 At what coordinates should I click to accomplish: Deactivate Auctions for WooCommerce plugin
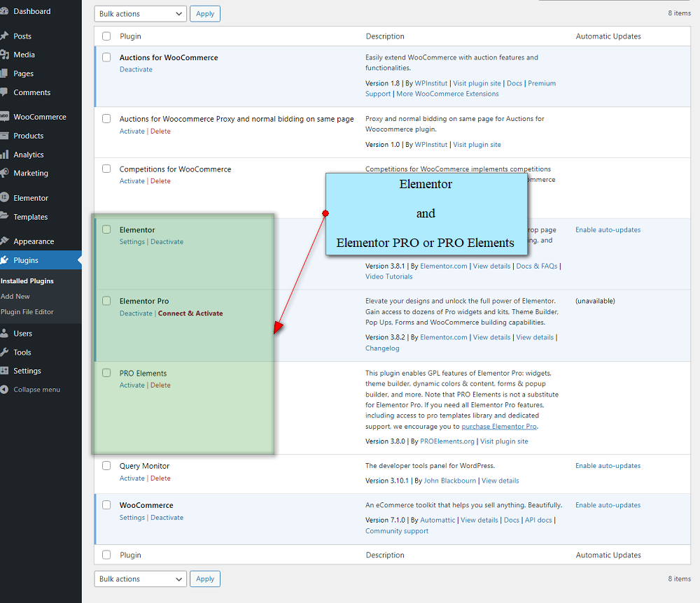pos(136,69)
